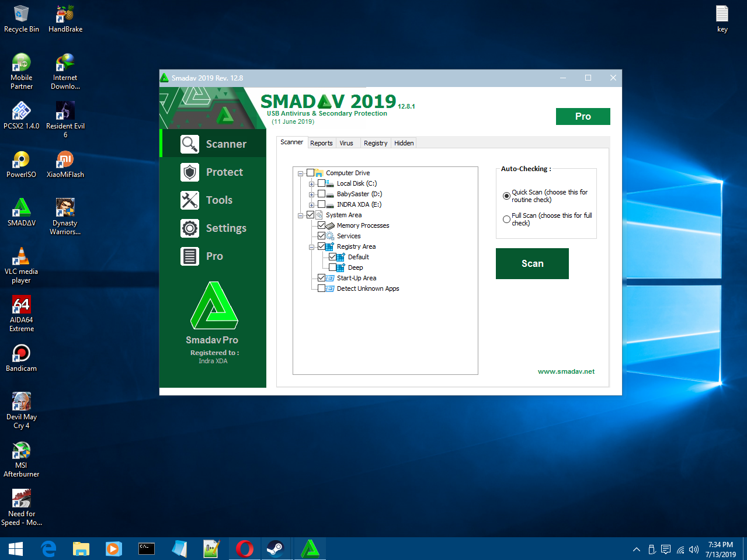Check the Local Disk (C:) checkbox

click(321, 183)
